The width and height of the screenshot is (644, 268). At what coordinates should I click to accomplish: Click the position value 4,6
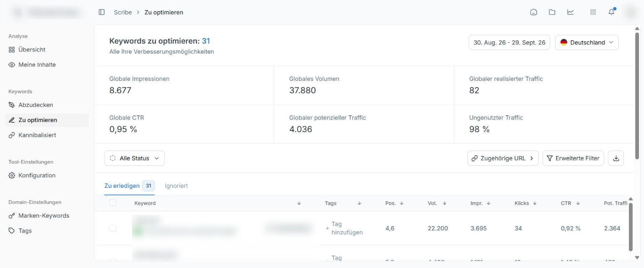click(390, 228)
